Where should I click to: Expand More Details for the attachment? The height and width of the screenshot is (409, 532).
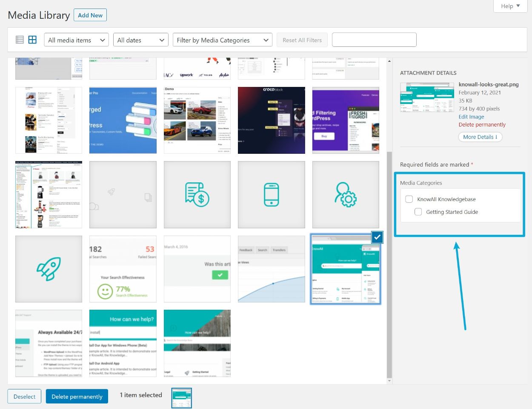[x=480, y=137]
